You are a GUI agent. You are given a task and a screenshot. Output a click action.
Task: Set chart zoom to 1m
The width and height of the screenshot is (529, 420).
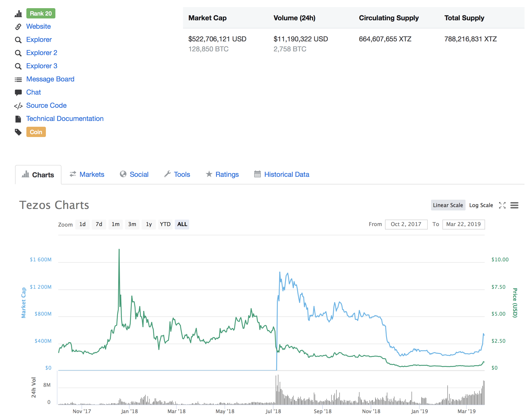pos(116,224)
